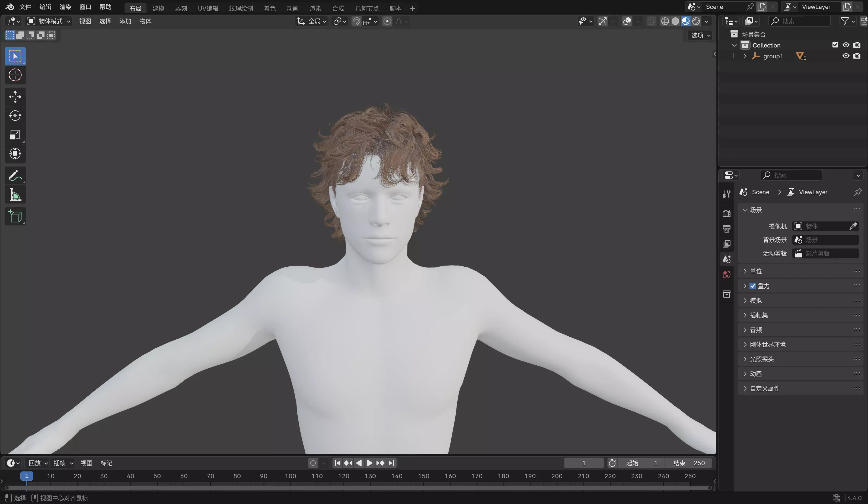
Task: Play the animation in reverse
Action: [x=359, y=463]
